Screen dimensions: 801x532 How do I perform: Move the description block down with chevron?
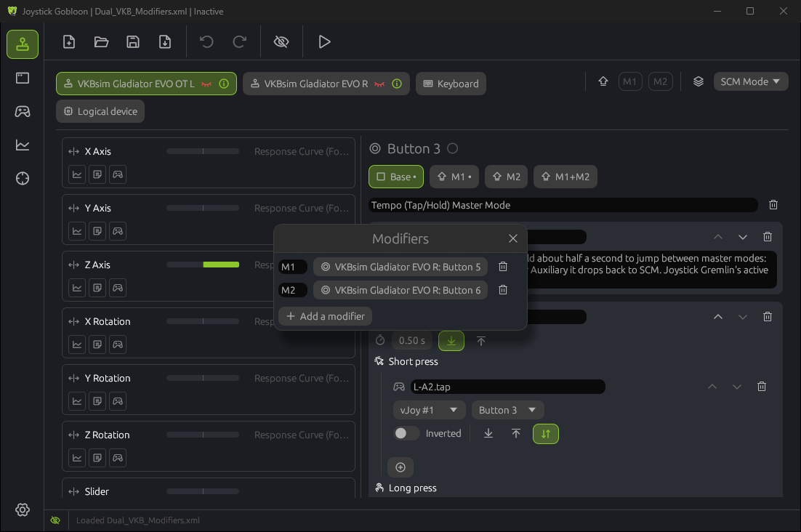743,237
